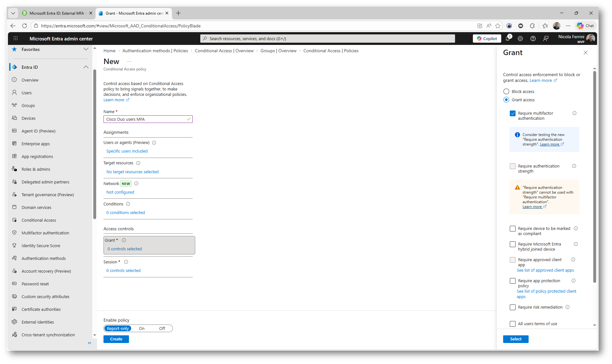Open the notifications bell icon
The height and width of the screenshot is (364, 612).
pyautogui.click(x=508, y=39)
